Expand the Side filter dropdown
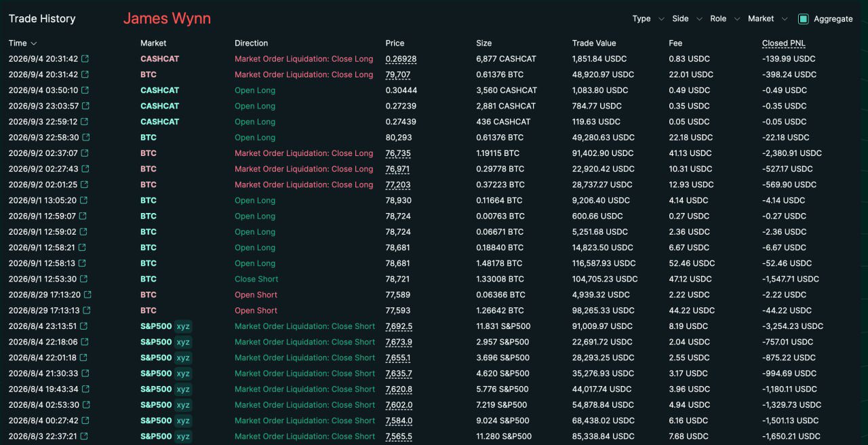This screenshot has width=868, height=445. click(687, 19)
